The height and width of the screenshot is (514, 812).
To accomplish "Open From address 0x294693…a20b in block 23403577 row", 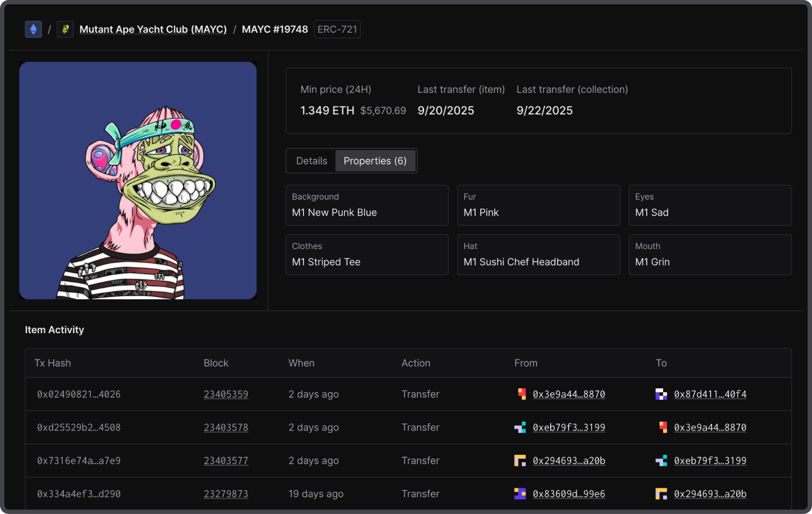I will click(x=569, y=461).
